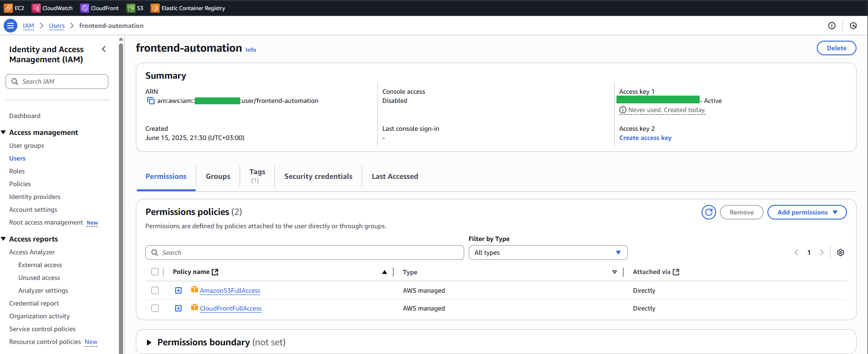The height and width of the screenshot is (354, 868).
Task: Open the CloudFrontFullAccess policy link
Action: click(x=230, y=308)
